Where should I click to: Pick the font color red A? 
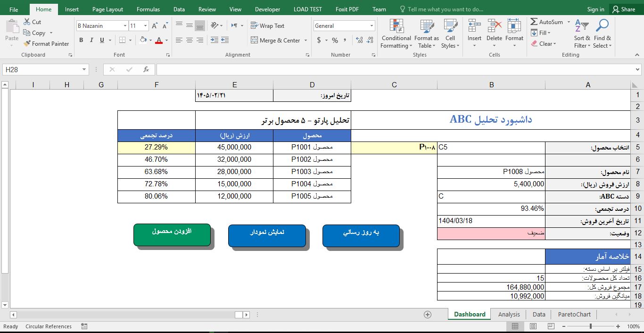[x=159, y=41]
